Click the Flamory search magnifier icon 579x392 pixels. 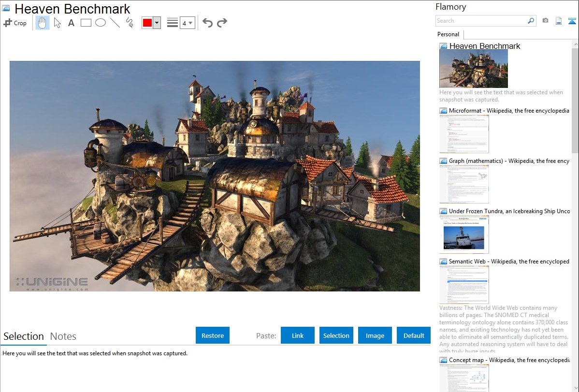tap(531, 21)
